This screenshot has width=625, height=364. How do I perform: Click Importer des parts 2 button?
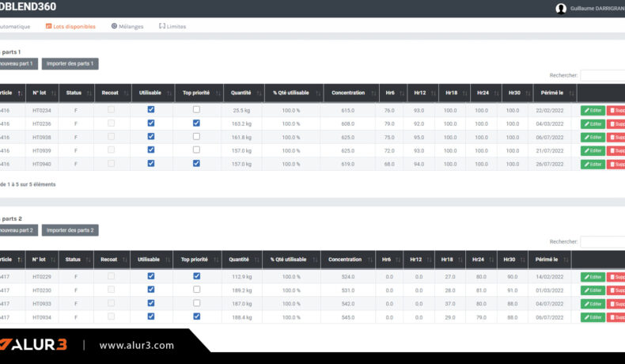(x=70, y=230)
